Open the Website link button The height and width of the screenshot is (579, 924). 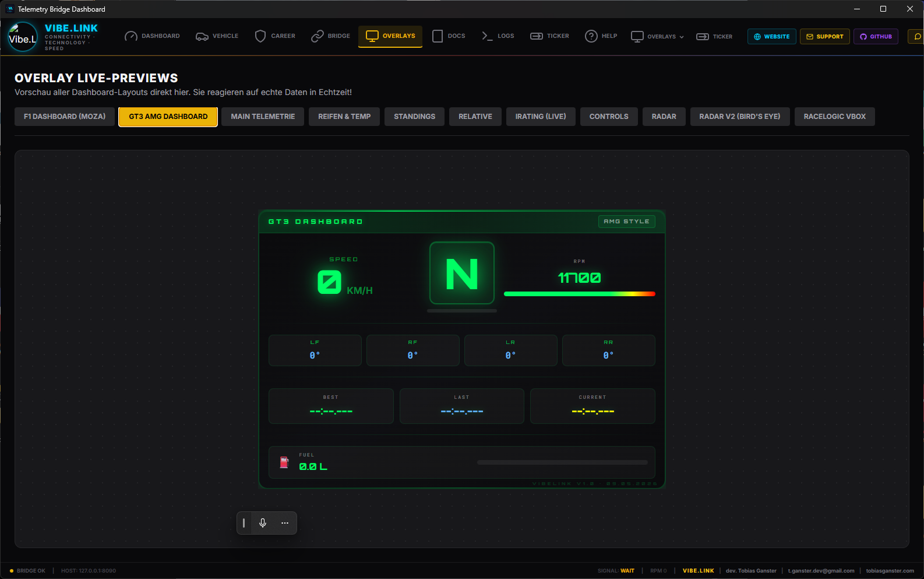(x=772, y=37)
